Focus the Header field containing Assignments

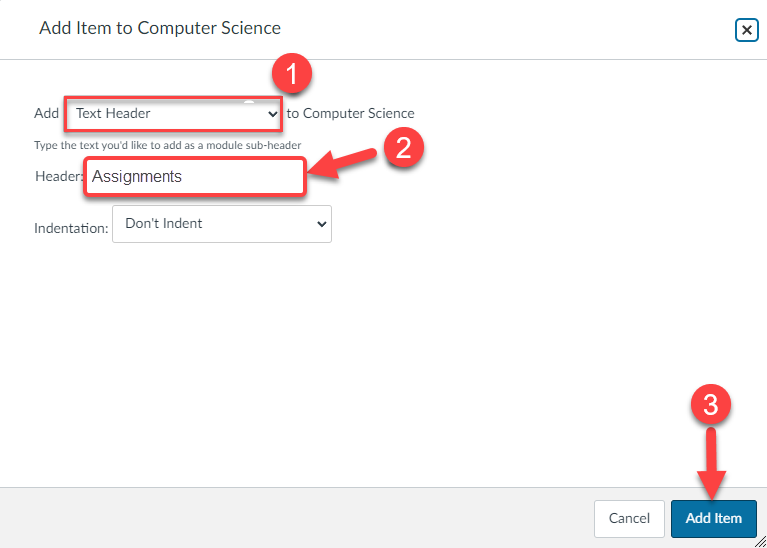pyautogui.click(x=194, y=177)
